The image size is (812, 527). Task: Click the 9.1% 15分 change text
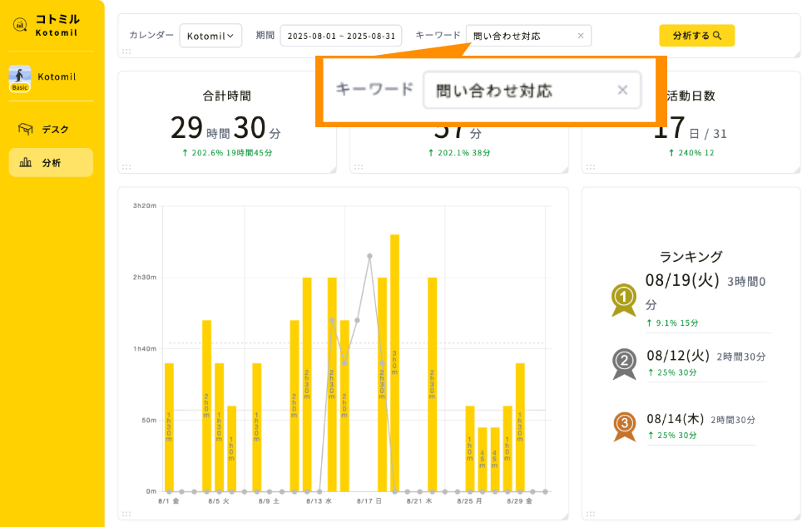click(672, 323)
